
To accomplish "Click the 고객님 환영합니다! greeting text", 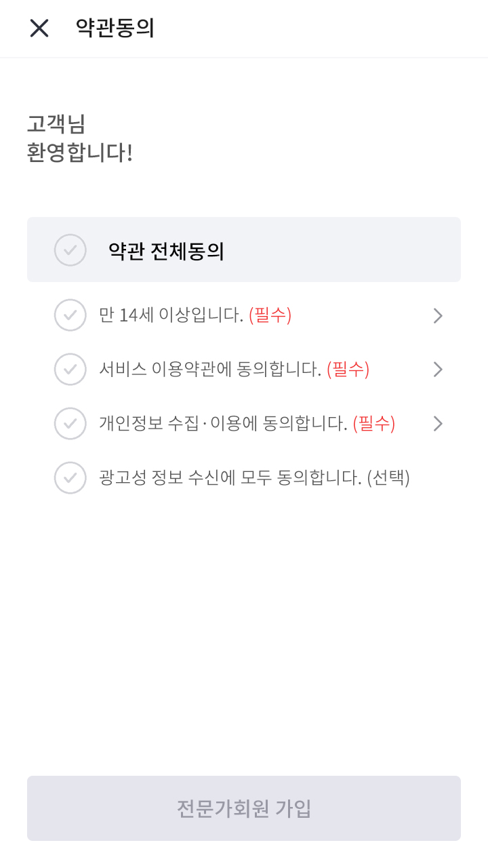I will (79, 138).
